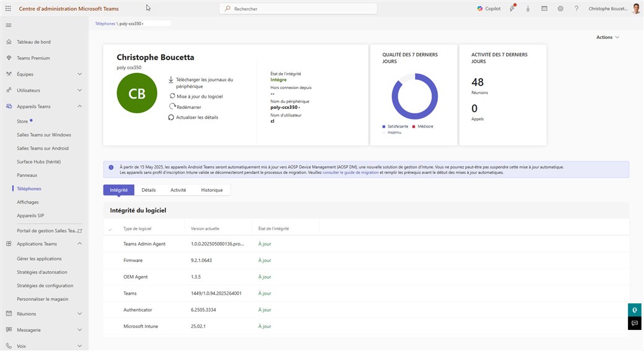Click the Téléphones breadcrumb link
The image size is (644, 351).
(105, 24)
